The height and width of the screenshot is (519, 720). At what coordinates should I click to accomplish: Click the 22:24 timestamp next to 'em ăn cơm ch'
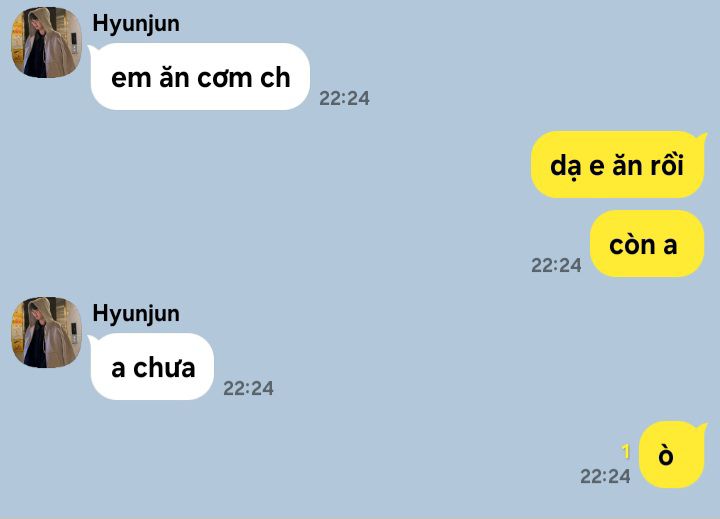344,98
